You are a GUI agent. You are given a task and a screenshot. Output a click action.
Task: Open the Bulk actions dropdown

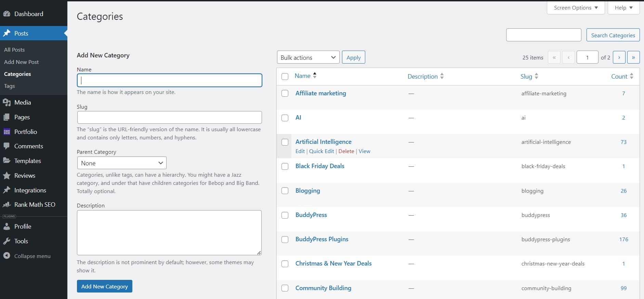point(308,57)
